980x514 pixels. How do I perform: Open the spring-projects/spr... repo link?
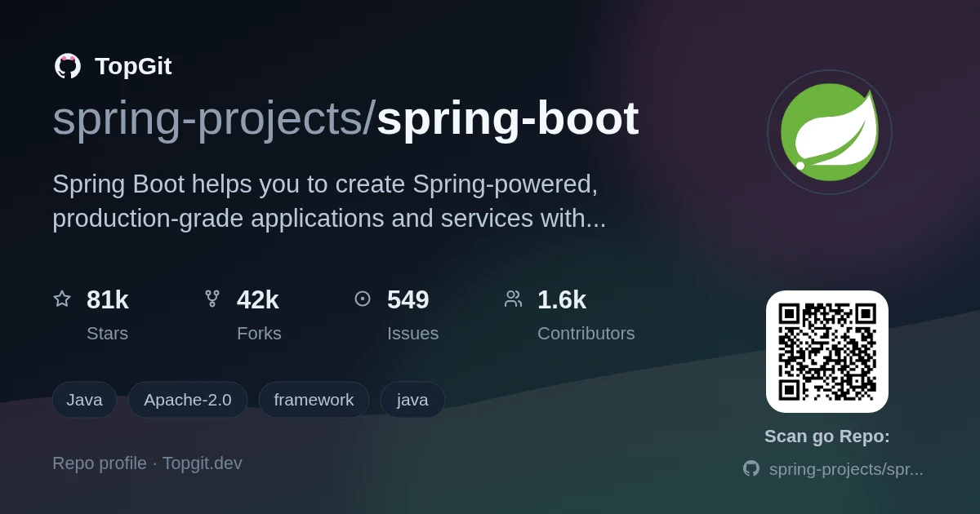[846, 469]
